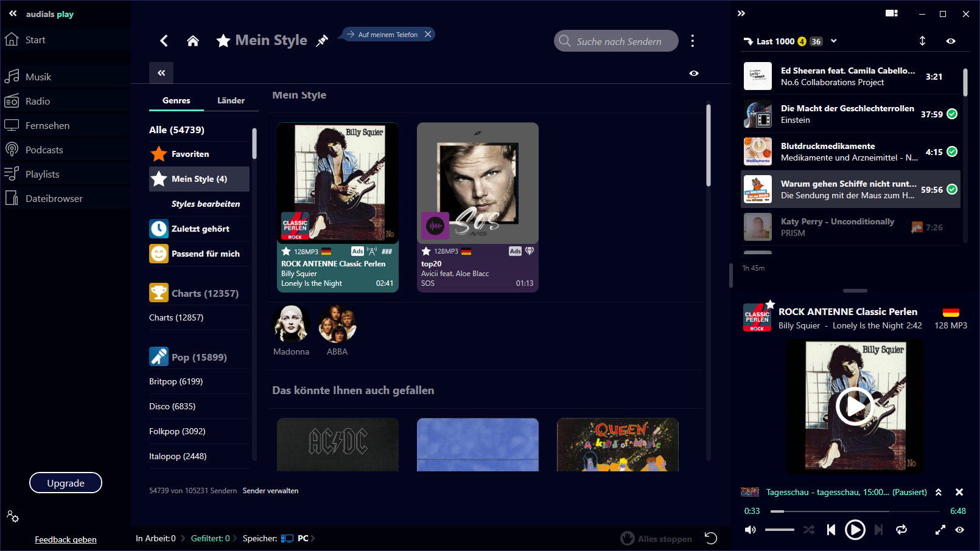
Task: Select the ABBA artist avatar
Action: pos(337,324)
